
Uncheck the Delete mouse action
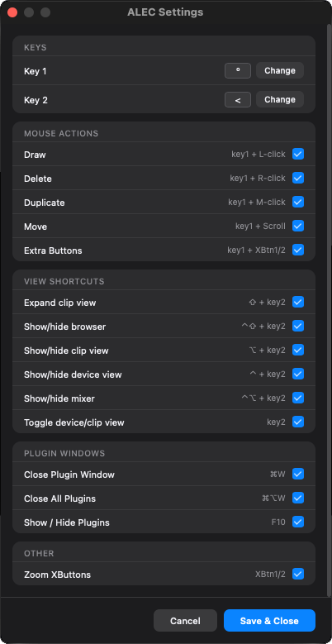298,179
